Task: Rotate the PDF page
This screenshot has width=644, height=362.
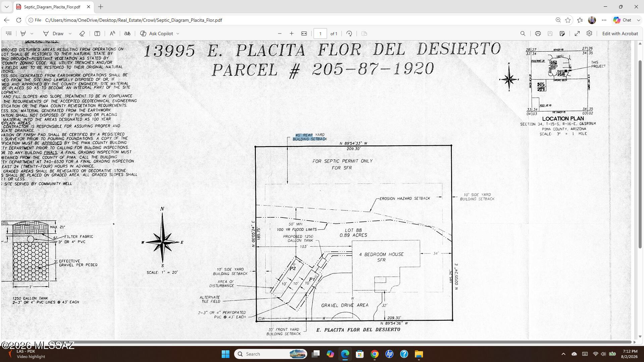Action: 349,34
